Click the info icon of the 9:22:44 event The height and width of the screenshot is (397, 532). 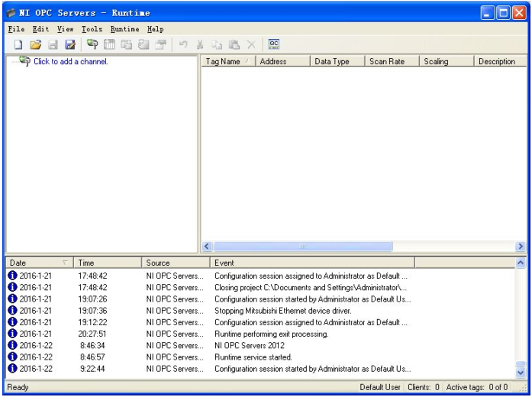click(x=12, y=368)
